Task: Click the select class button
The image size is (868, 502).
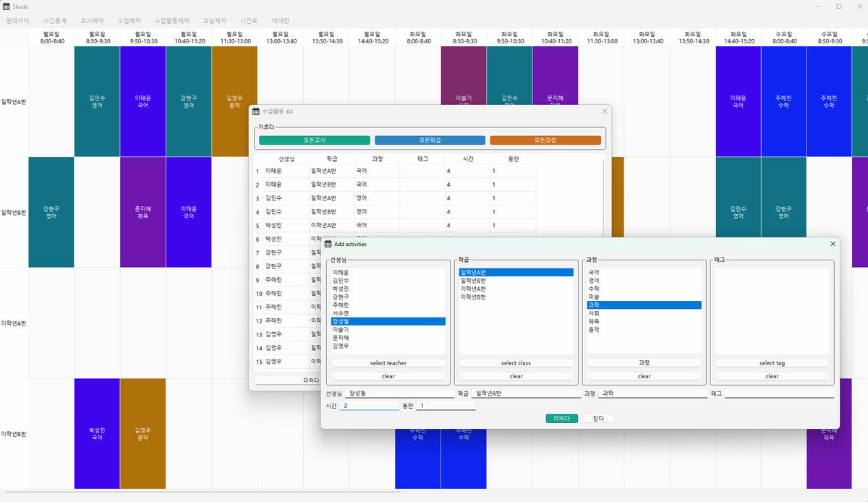Action: click(x=516, y=363)
